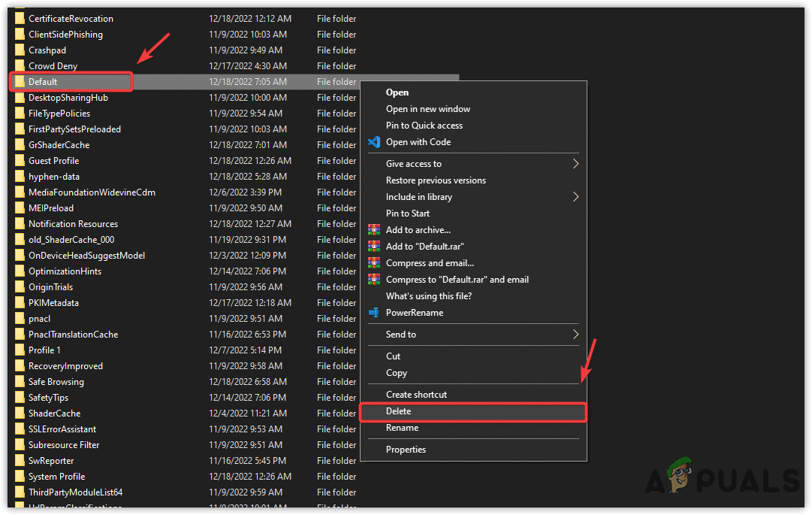This screenshot has width=812, height=515.
Task: Expand the Include in library submenu arrow
Action: pos(575,197)
